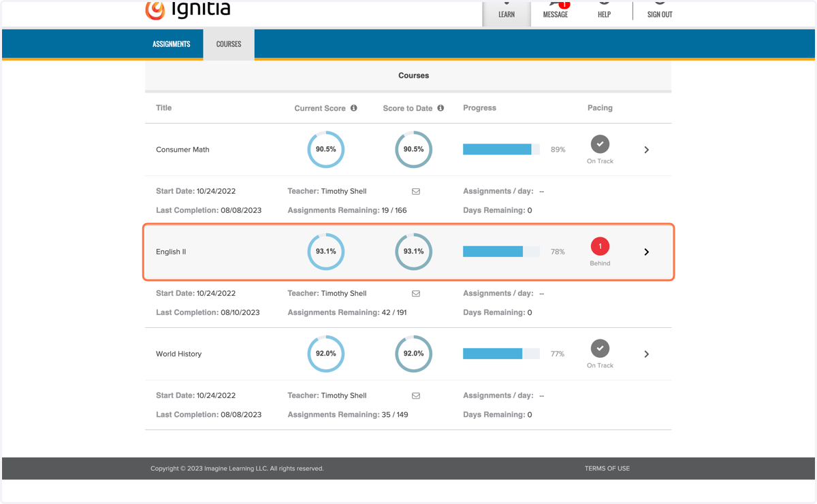The height and width of the screenshot is (504, 817).
Task: Click World History score to date circle
Action: [x=413, y=354]
